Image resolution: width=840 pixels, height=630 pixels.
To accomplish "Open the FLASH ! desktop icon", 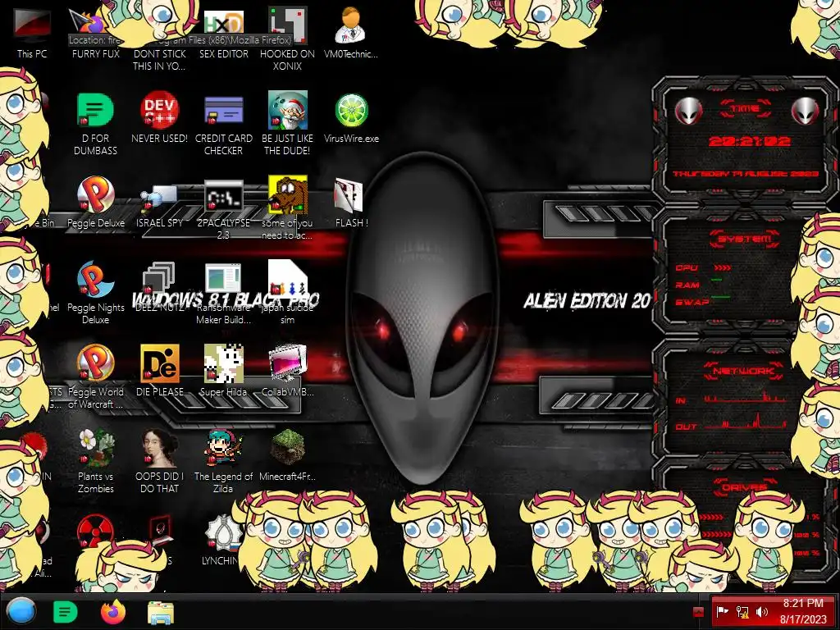I will click(x=351, y=203).
